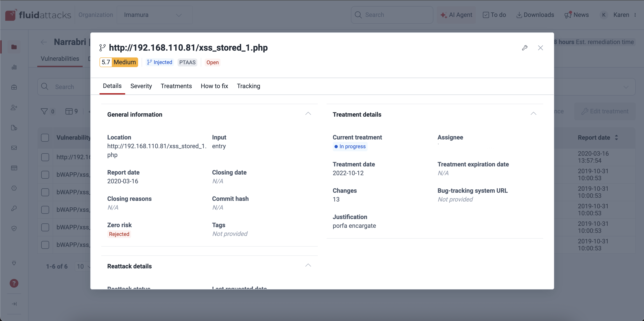Sort by Report date column arrows
The height and width of the screenshot is (321, 644).
(x=616, y=138)
